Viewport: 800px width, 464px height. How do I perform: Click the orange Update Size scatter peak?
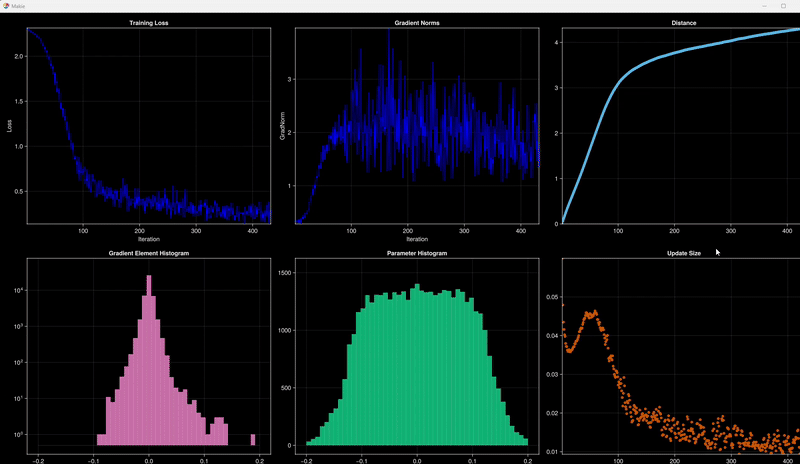tap(591, 314)
